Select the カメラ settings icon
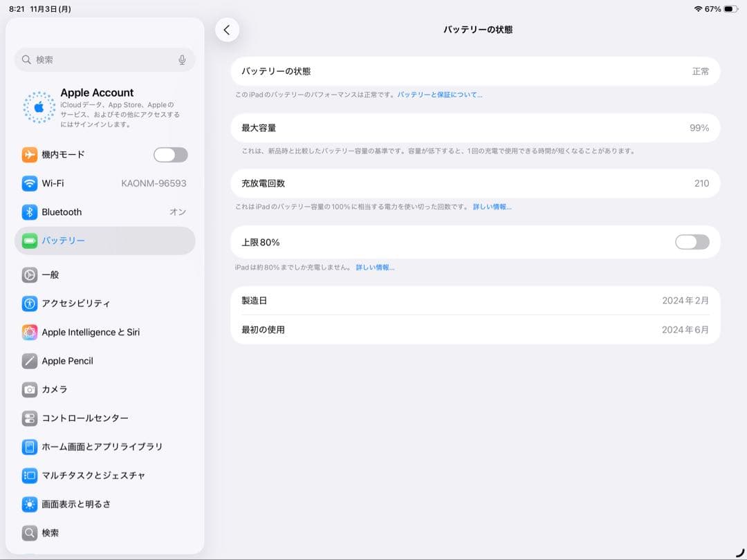 tap(29, 389)
